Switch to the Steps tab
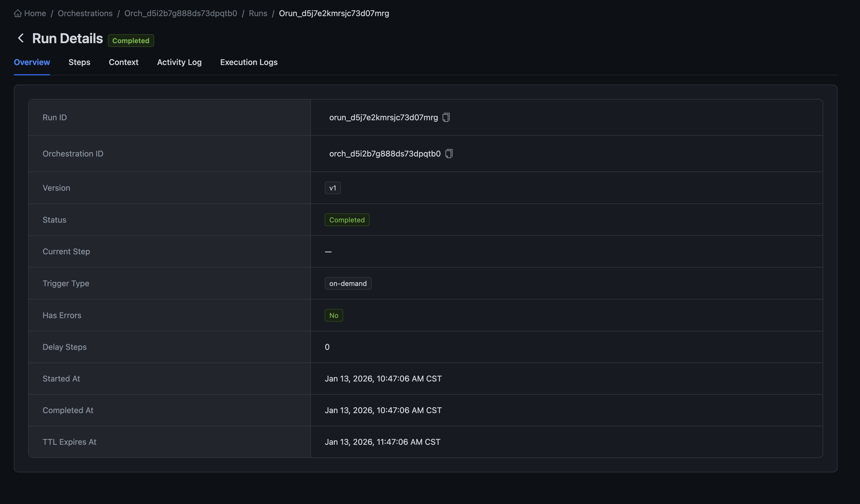This screenshot has width=860, height=504. (79, 62)
